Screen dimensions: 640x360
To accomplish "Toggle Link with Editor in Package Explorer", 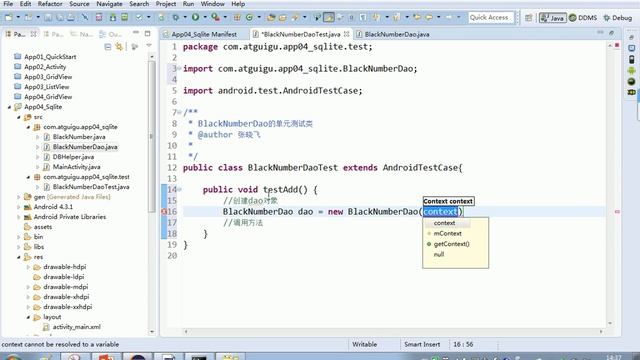I will (119, 47).
